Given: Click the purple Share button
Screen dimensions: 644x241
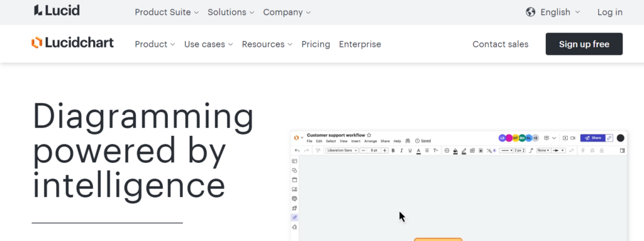Looking at the screenshot, I should 592,138.
